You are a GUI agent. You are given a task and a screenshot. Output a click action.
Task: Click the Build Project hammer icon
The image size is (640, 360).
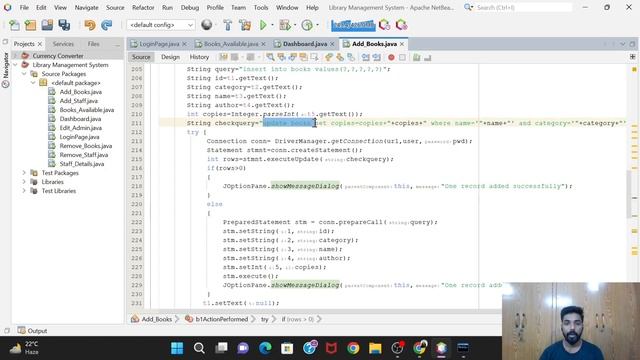pyautogui.click(x=228, y=25)
